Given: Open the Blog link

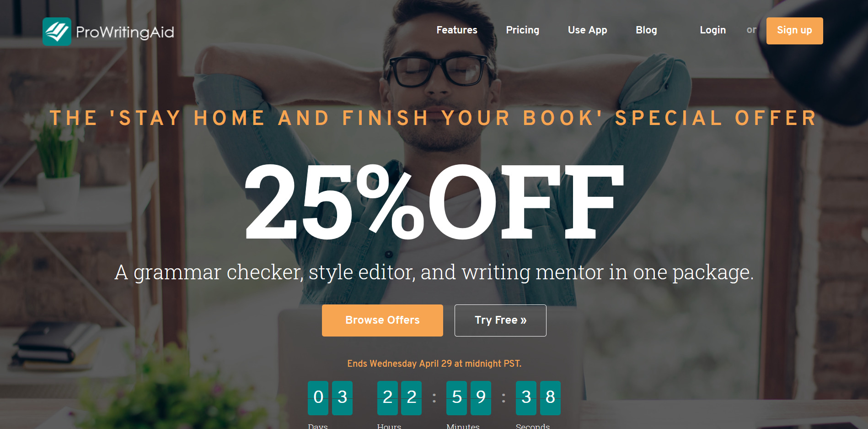Looking at the screenshot, I should 646,30.
